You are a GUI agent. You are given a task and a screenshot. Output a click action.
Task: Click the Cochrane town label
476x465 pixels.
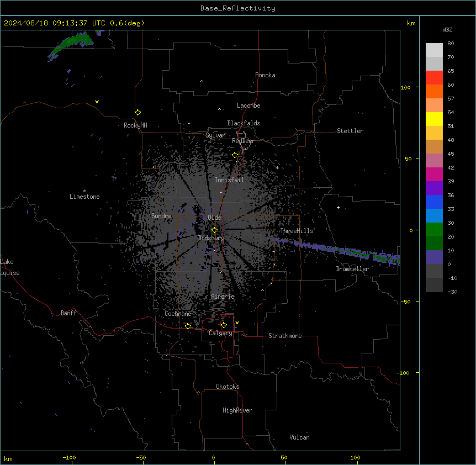(x=178, y=314)
